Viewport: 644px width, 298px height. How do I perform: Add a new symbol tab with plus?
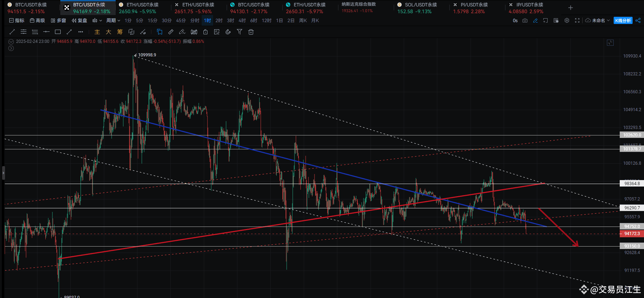click(x=570, y=8)
